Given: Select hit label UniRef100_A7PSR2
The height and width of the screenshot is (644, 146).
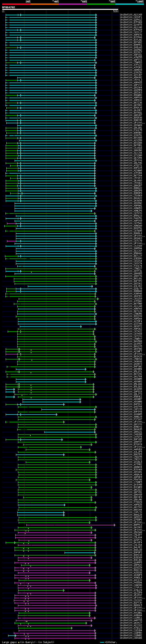Looking at the screenshot, I should 131,67.
